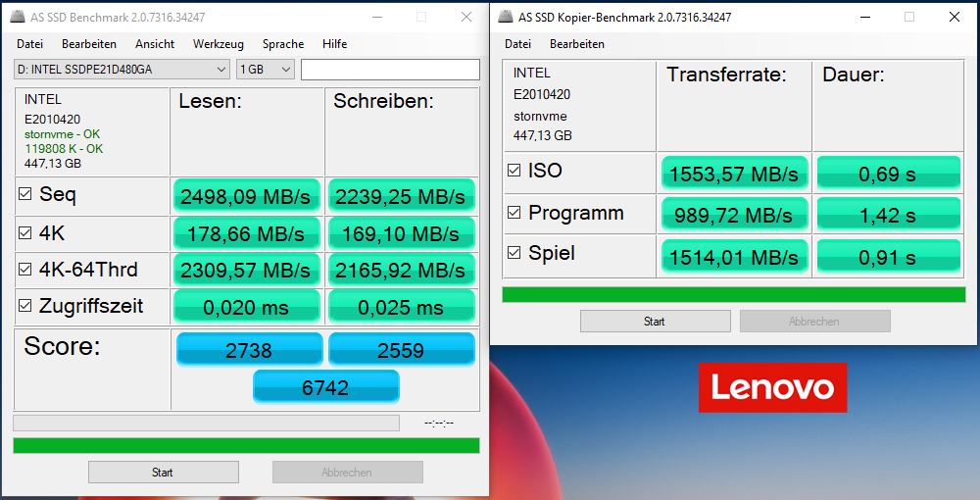Click Abbrechen in Kopier-Benchmark window
The image size is (980, 500).
coord(815,322)
